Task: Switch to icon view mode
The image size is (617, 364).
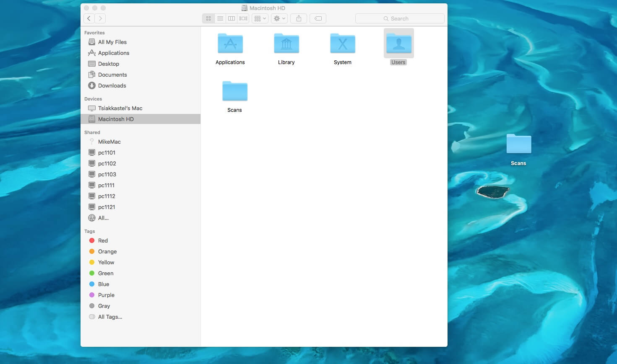Action: [208, 18]
